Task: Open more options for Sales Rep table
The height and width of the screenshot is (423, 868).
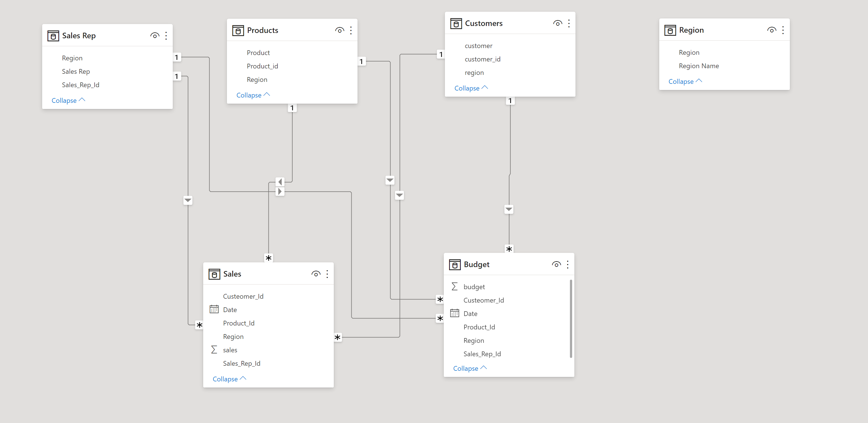Action: point(166,36)
